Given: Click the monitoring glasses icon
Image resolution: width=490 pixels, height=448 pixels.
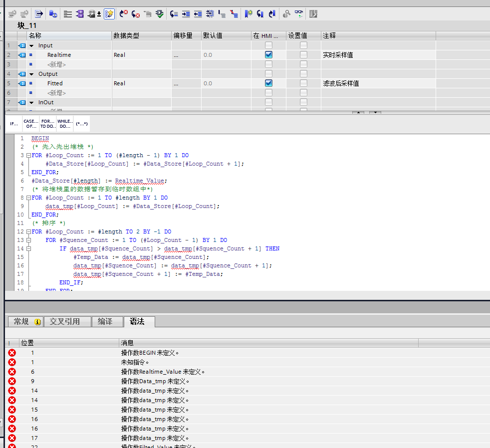Looking at the screenshot, I should pyautogui.click(x=299, y=14).
